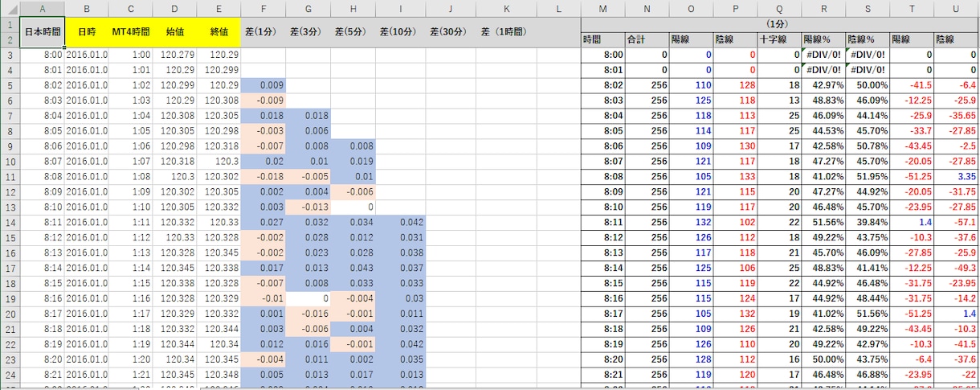Select the row 21 header

click(x=9, y=328)
